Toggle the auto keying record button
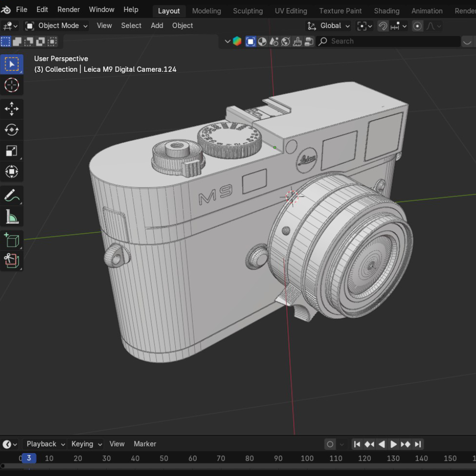The width and height of the screenshot is (476, 476). (330, 444)
